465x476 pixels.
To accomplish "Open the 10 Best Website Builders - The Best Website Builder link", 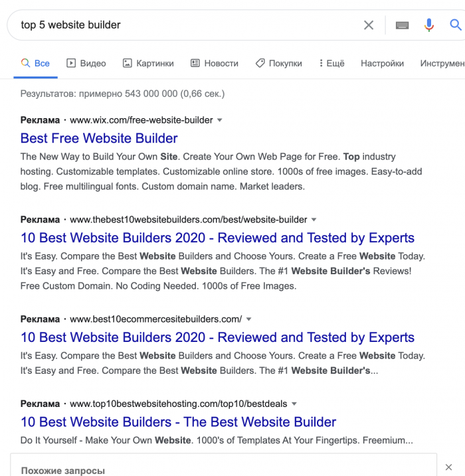I will pyautogui.click(x=178, y=422).
